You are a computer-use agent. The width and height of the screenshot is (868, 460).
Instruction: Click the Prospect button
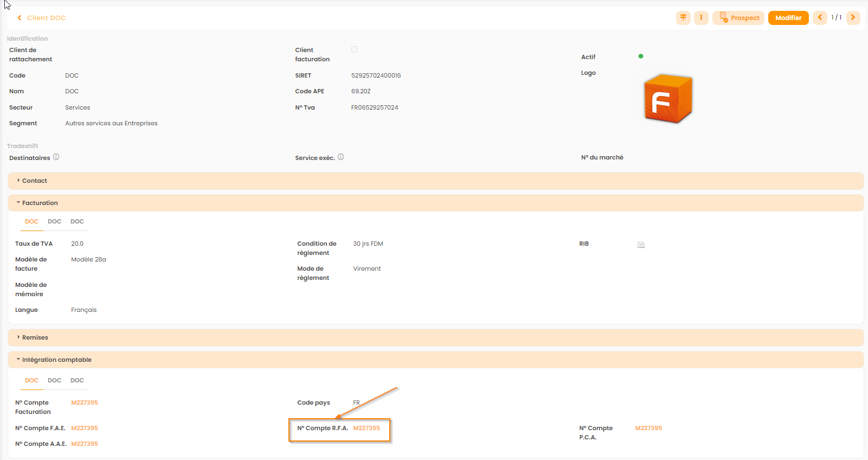(738, 18)
